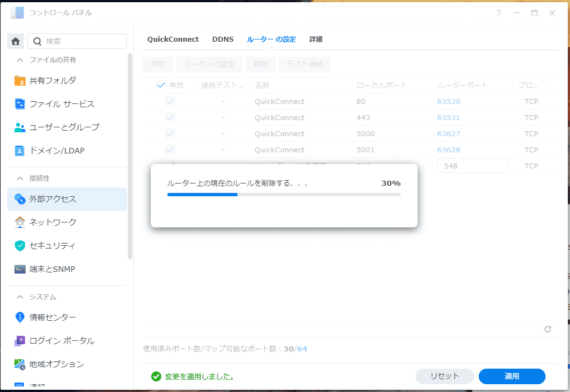
Task: Open the ユーザーとグループ icon
Action: pyautogui.click(x=19, y=127)
